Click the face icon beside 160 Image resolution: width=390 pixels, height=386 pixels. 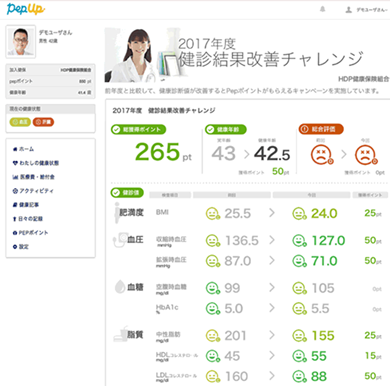(x=213, y=377)
